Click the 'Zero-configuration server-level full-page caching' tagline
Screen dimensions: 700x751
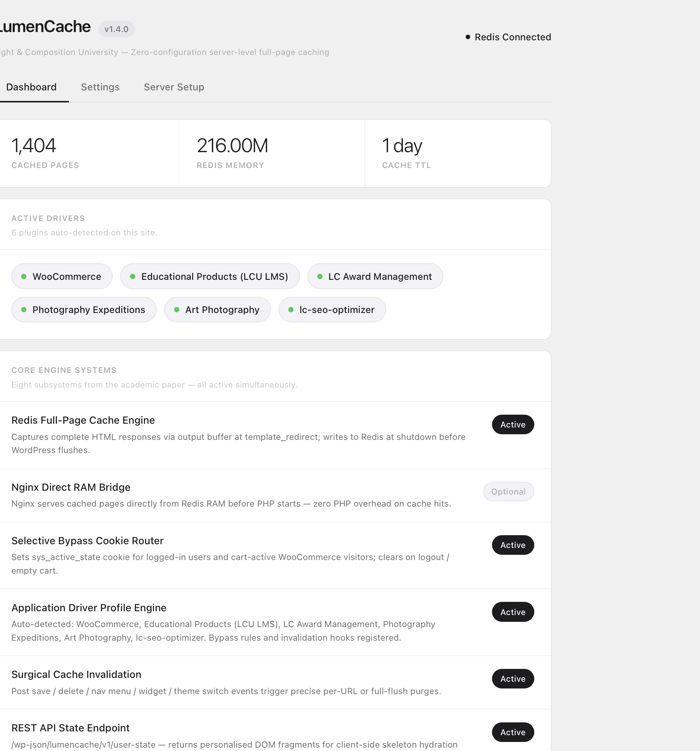(230, 52)
